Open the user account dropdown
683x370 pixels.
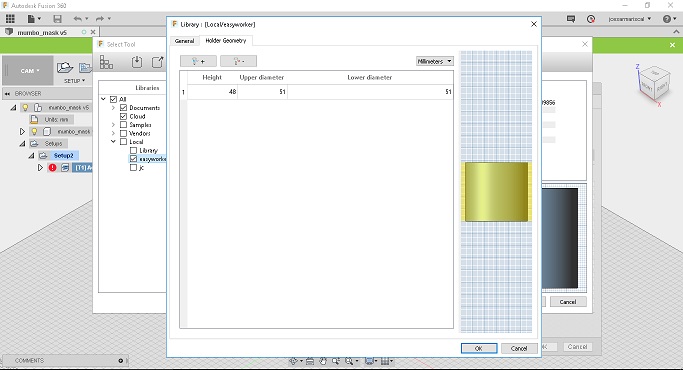(x=629, y=19)
